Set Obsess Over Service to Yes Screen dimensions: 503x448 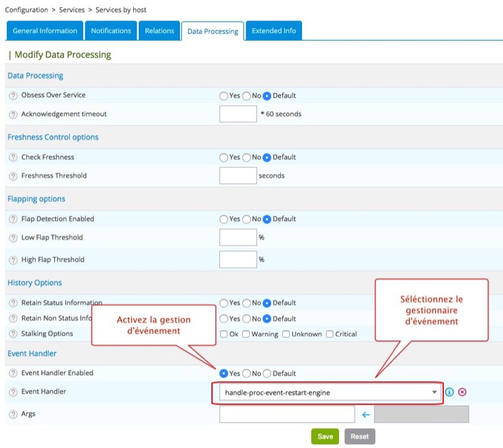224,96
